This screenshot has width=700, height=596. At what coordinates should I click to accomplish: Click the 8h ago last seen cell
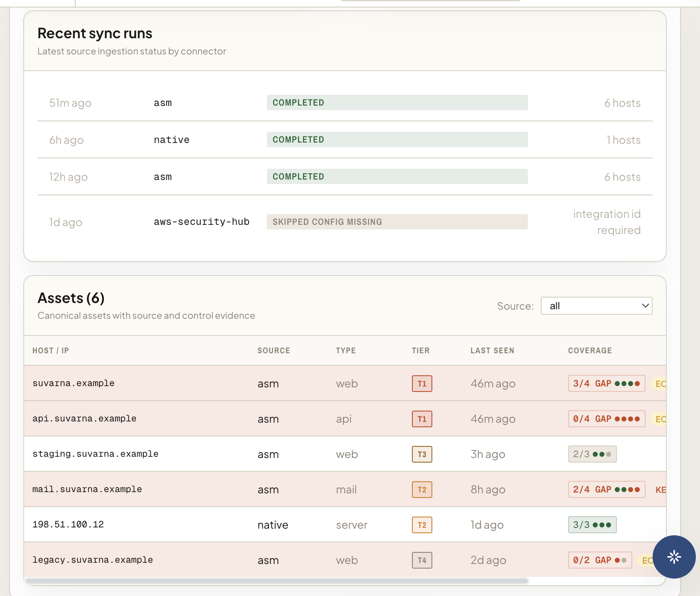(x=488, y=490)
